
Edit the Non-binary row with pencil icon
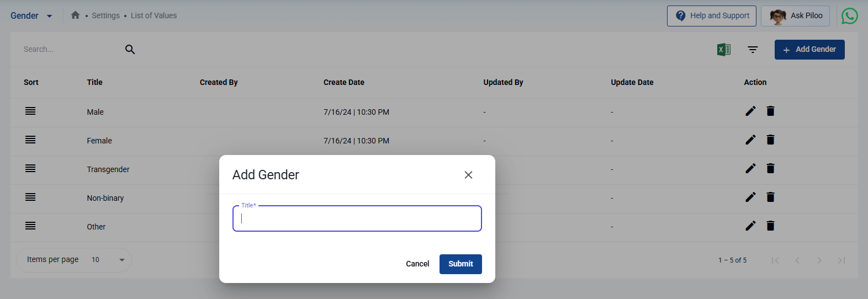pos(750,197)
